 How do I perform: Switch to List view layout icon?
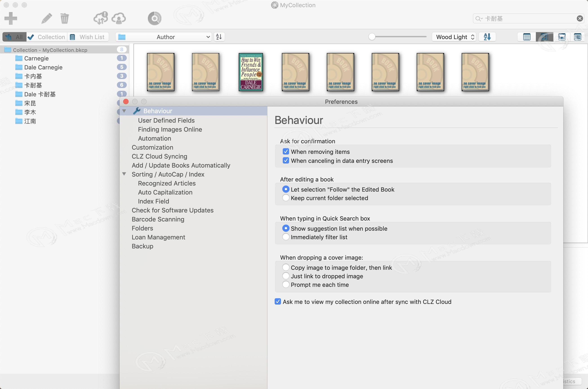(526, 36)
